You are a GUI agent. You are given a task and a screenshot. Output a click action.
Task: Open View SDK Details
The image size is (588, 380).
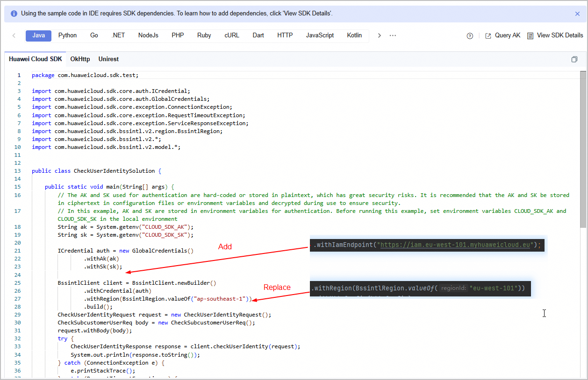(560, 35)
